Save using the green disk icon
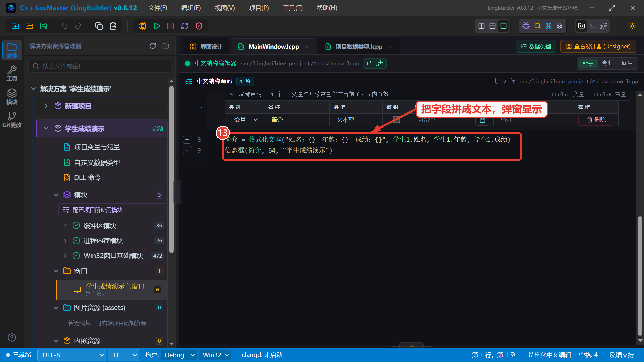The height and width of the screenshot is (362, 644). click(x=44, y=26)
